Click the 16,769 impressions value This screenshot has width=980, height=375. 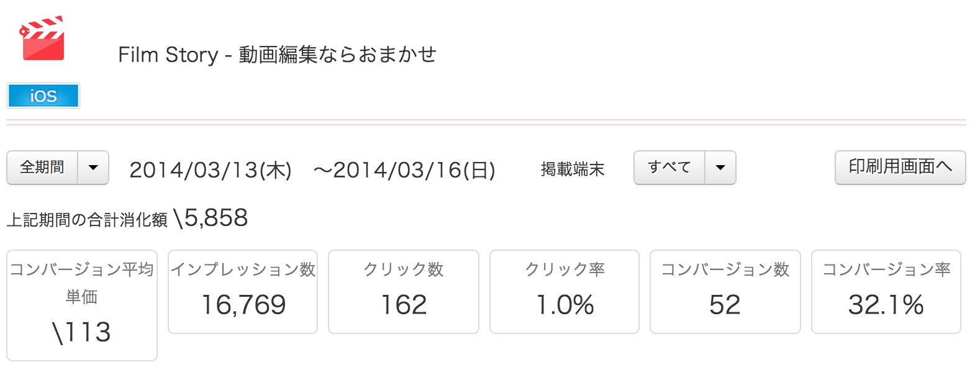tap(243, 305)
